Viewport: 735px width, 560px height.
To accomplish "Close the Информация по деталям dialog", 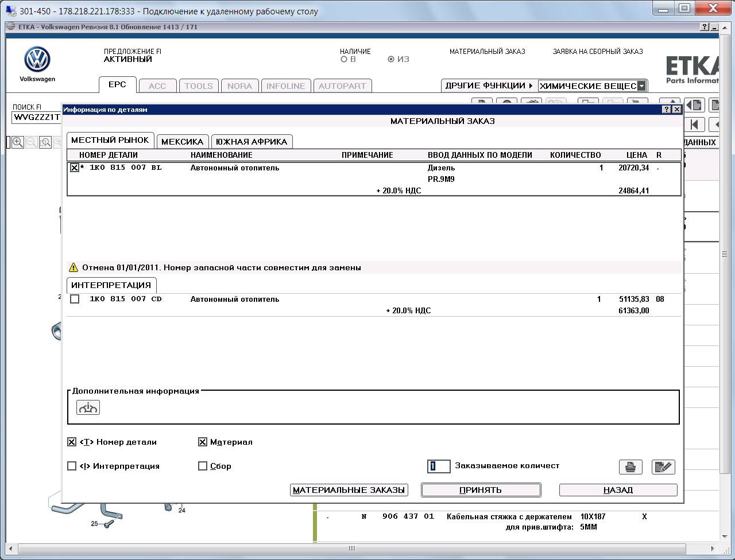I will pos(676,109).
